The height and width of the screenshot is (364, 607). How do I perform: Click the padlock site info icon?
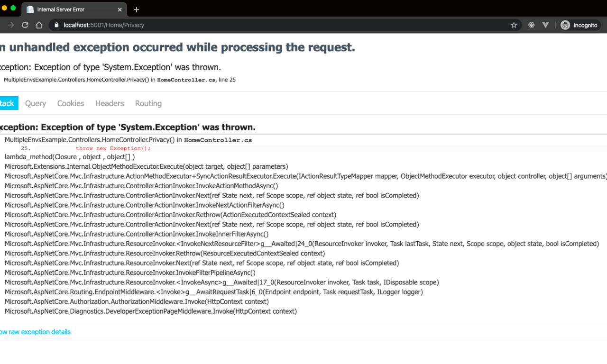click(56, 25)
